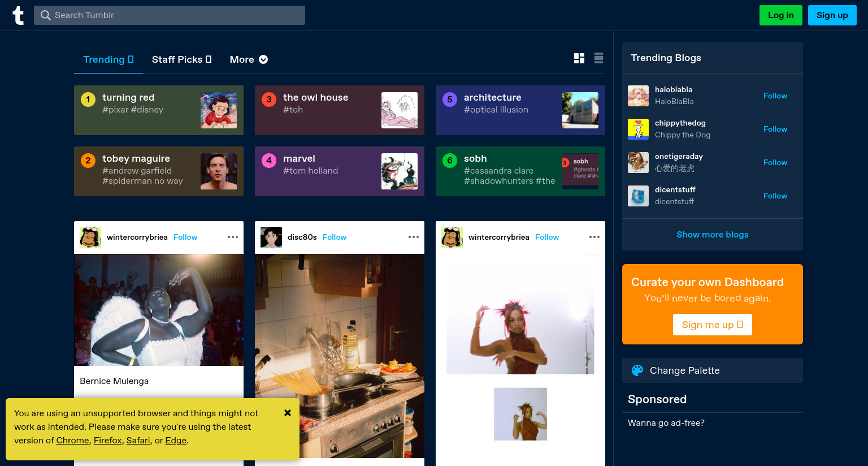Screen dimensions: 868x466
Task: Follow the chippythedog blog
Action: point(775,129)
